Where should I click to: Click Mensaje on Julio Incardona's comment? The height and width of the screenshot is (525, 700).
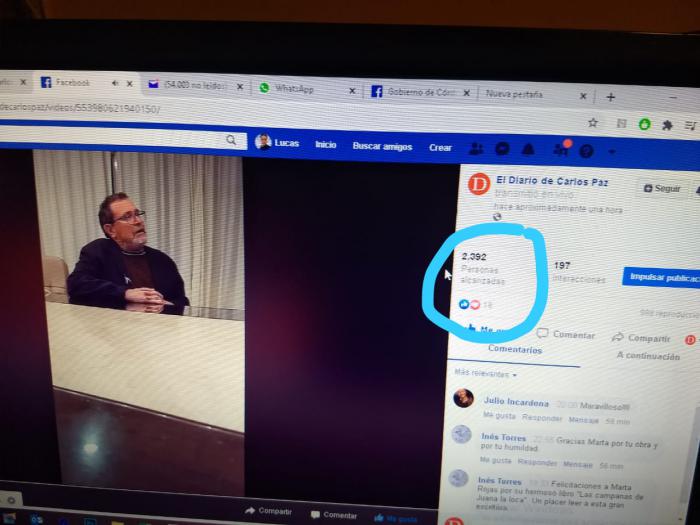click(583, 420)
